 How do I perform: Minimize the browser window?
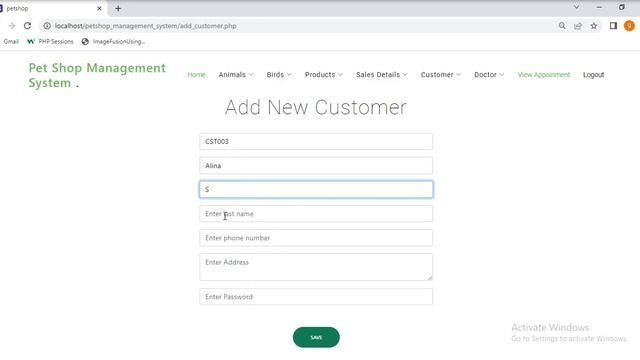(599, 7)
